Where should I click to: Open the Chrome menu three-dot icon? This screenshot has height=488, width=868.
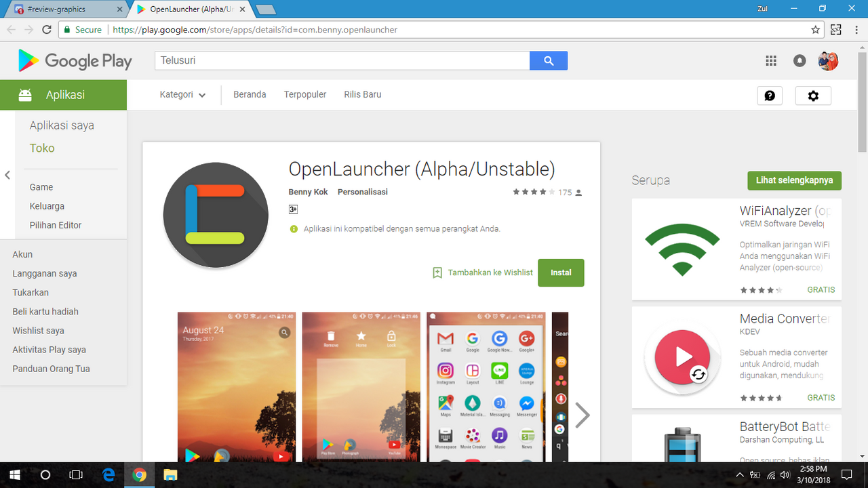[x=856, y=30]
